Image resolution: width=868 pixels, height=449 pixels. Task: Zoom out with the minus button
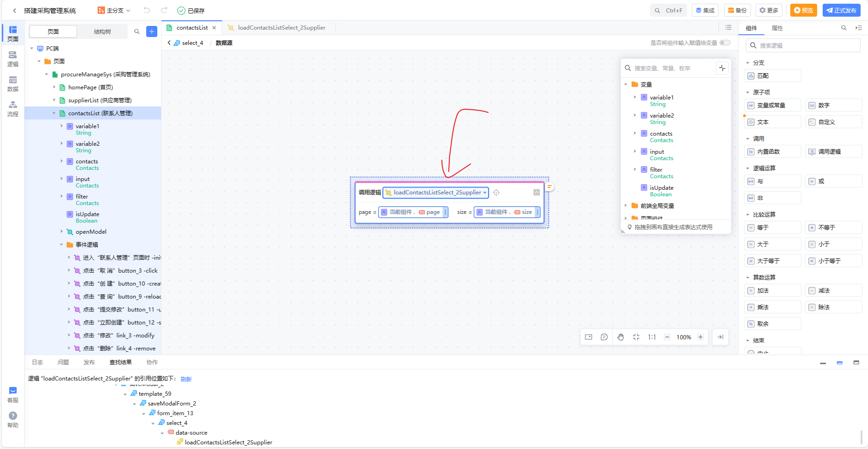pyautogui.click(x=667, y=337)
